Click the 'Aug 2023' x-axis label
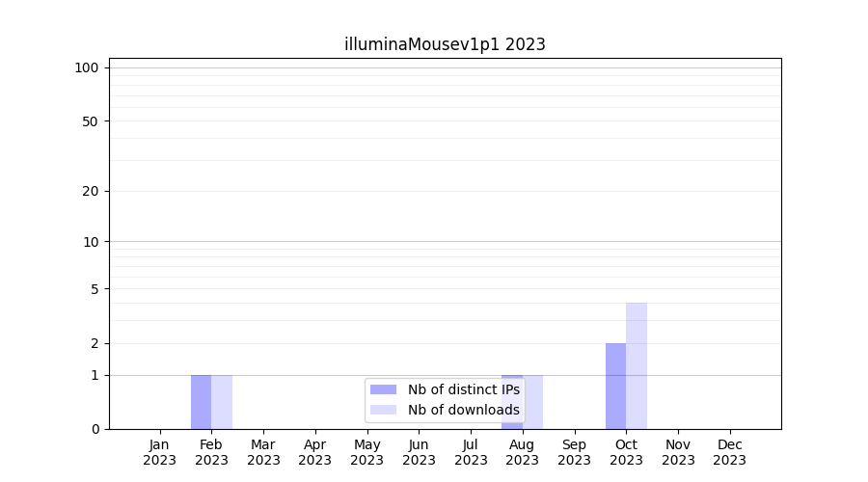This screenshot has height=482, width=868. [522, 452]
